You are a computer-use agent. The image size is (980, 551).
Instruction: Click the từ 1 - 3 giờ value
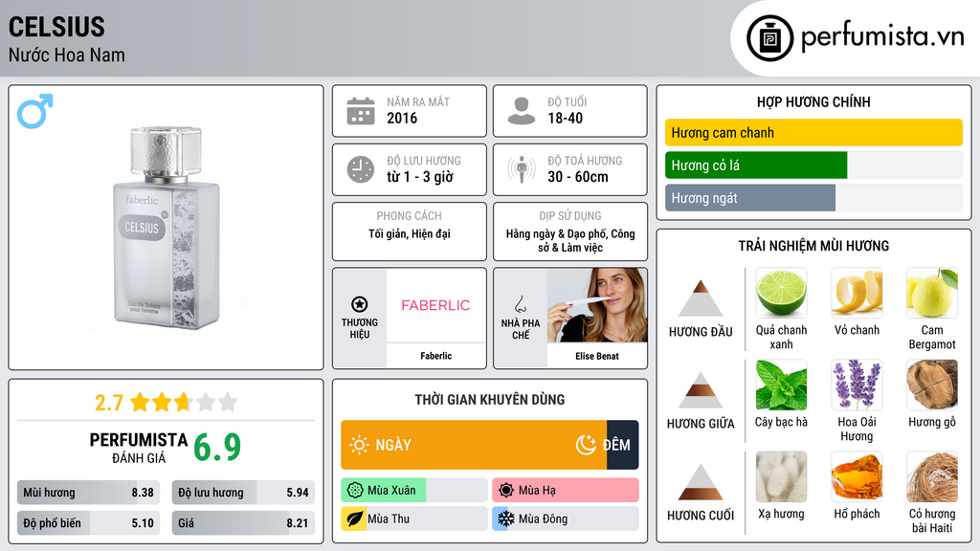[x=419, y=177]
